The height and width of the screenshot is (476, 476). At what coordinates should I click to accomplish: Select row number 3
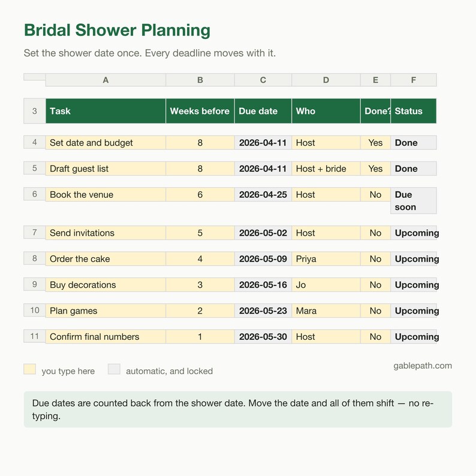pos(35,111)
